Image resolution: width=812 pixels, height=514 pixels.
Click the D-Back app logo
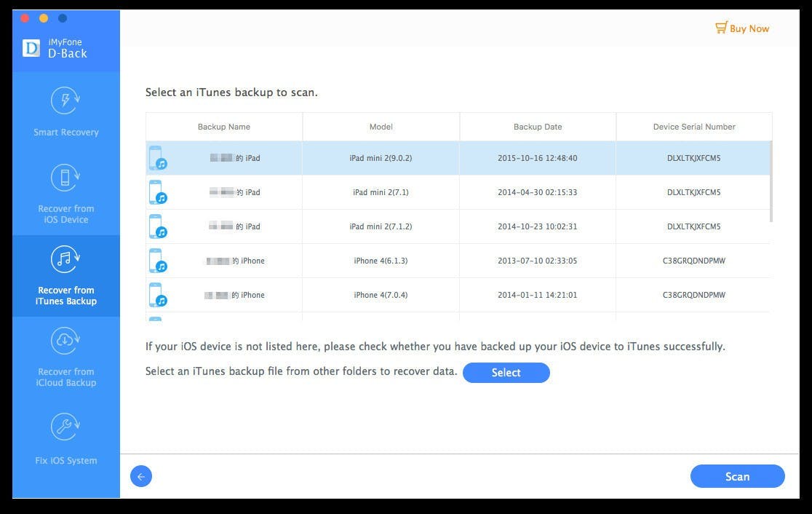(x=31, y=48)
